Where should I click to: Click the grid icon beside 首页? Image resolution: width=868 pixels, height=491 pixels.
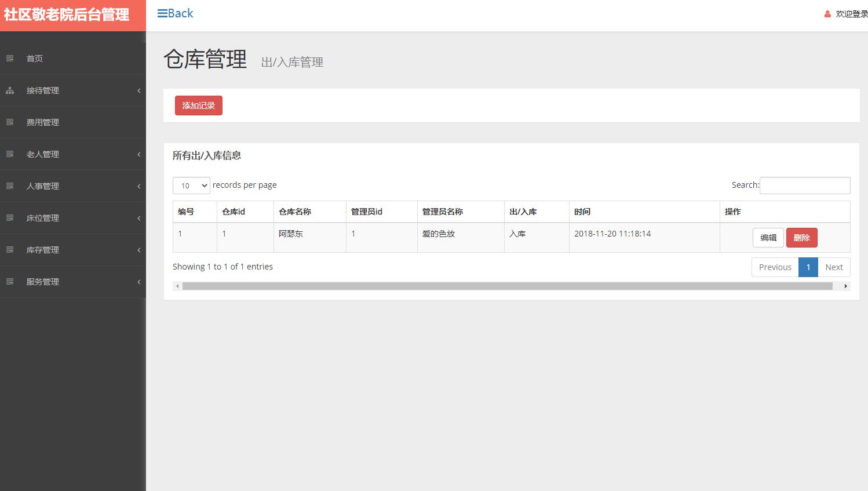(x=9, y=58)
